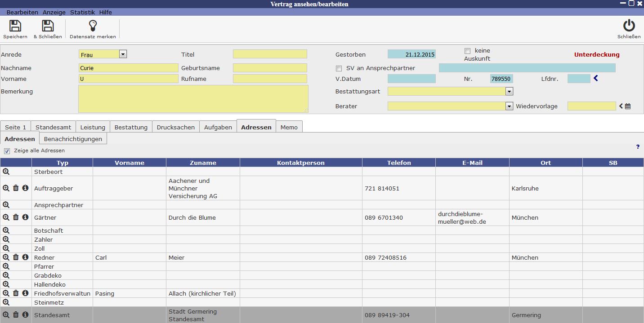Delete the Gärtner address entry via trash icon

click(x=16, y=217)
